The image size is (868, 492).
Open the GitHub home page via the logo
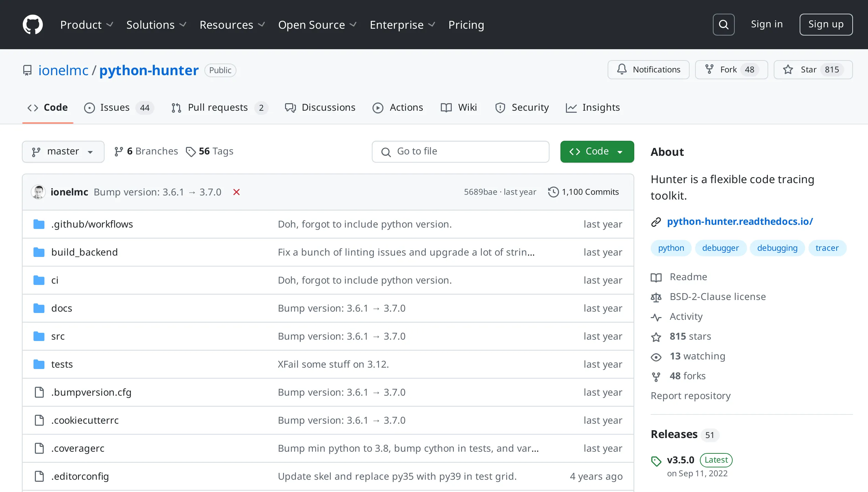click(x=32, y=24)
